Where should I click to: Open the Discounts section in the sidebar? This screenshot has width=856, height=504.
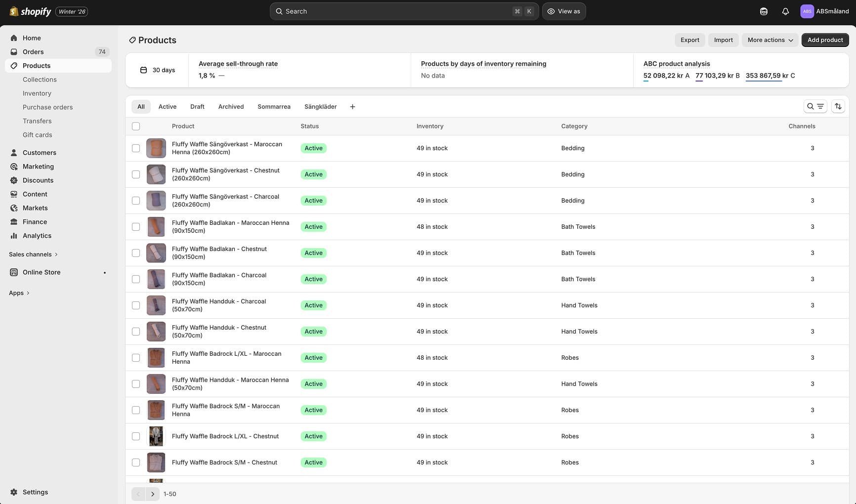coord(38,180)
